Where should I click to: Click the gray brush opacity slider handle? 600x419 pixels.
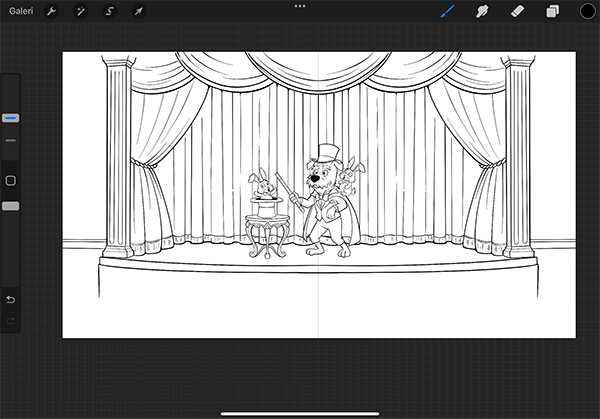11,206
